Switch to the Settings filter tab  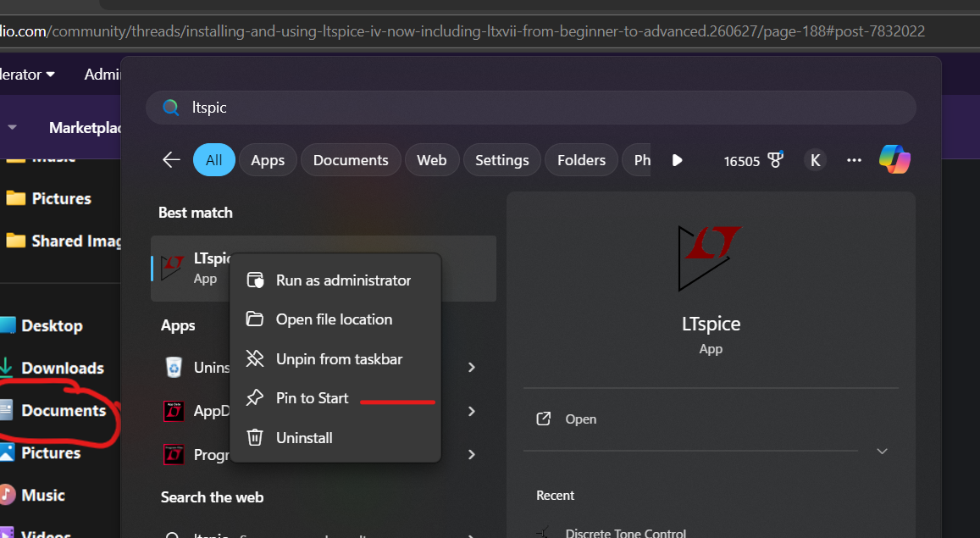tap(502, 160)
